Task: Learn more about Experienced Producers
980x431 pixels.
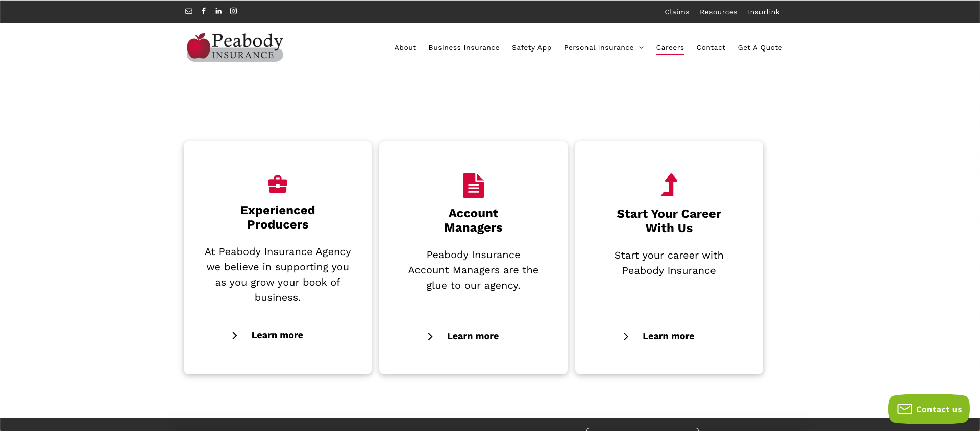Action: tap(277, 335)
